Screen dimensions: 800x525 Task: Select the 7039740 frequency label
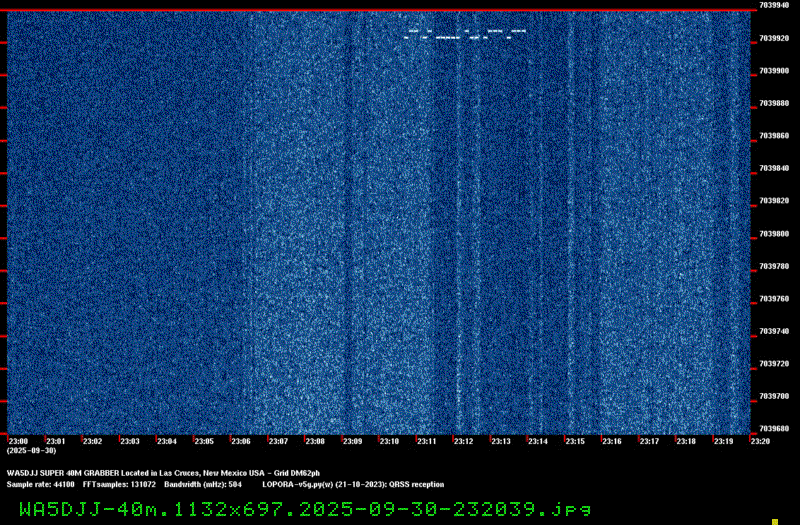click(x=774, y=331)
